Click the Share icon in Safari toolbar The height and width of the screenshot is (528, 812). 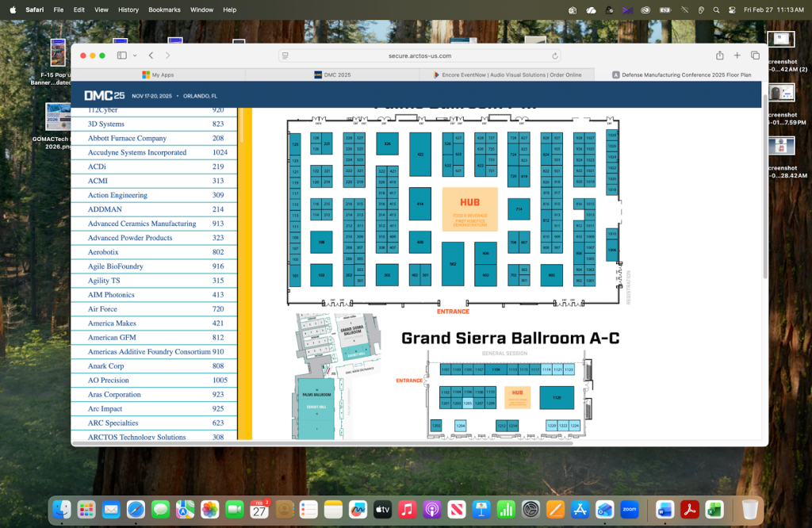[720, 55]
